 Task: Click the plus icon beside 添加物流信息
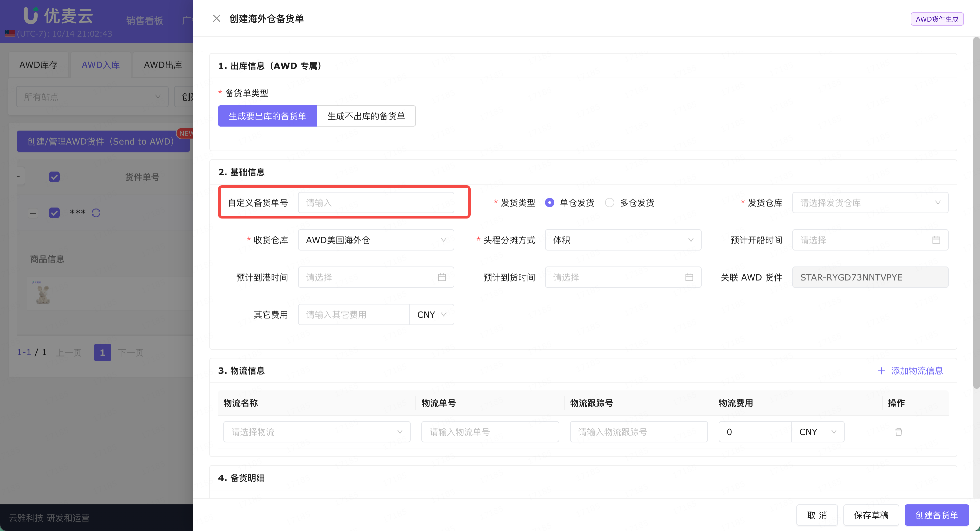point(881,370)
